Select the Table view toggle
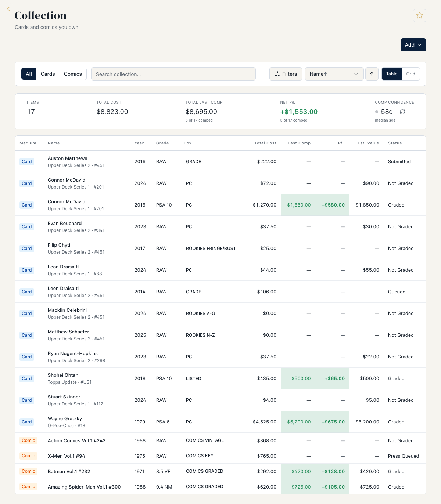 [392, 74]
